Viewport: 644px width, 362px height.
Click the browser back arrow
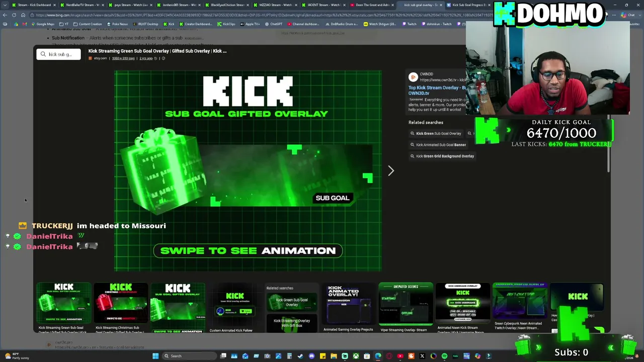click(5, 15)
